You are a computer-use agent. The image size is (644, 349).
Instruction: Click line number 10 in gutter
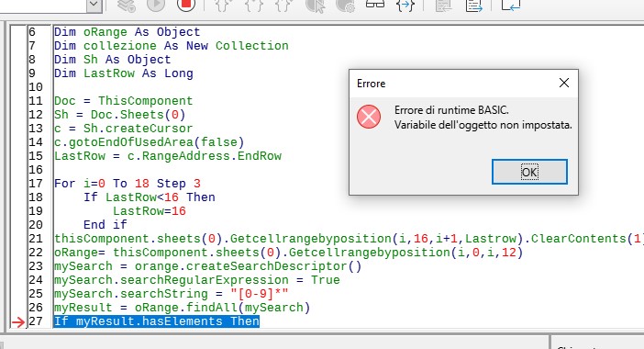(36, 87)
